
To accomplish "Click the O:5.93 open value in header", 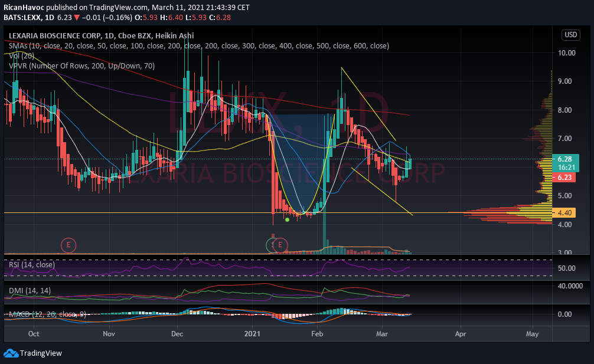I will tap(146, 18).
